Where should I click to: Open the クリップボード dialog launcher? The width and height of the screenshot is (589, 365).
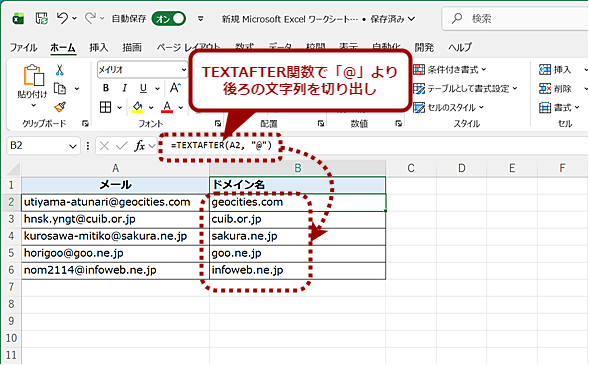85,123
